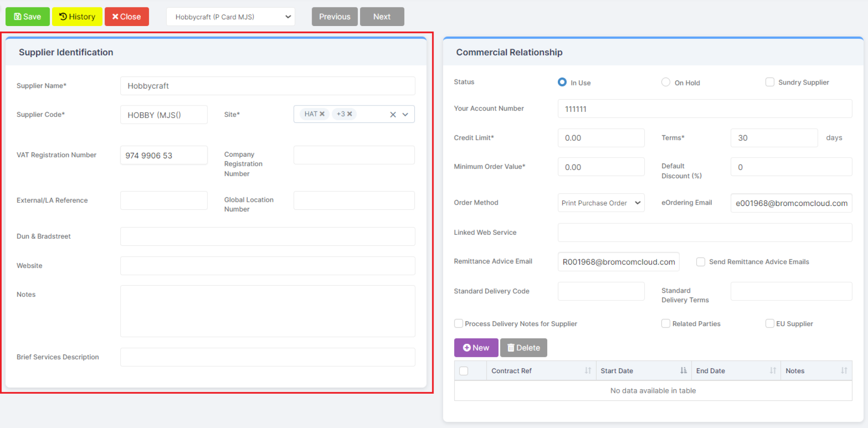Go to the Previous supplier
This screenshot has height=428, width=868.
tap(335, 17)
